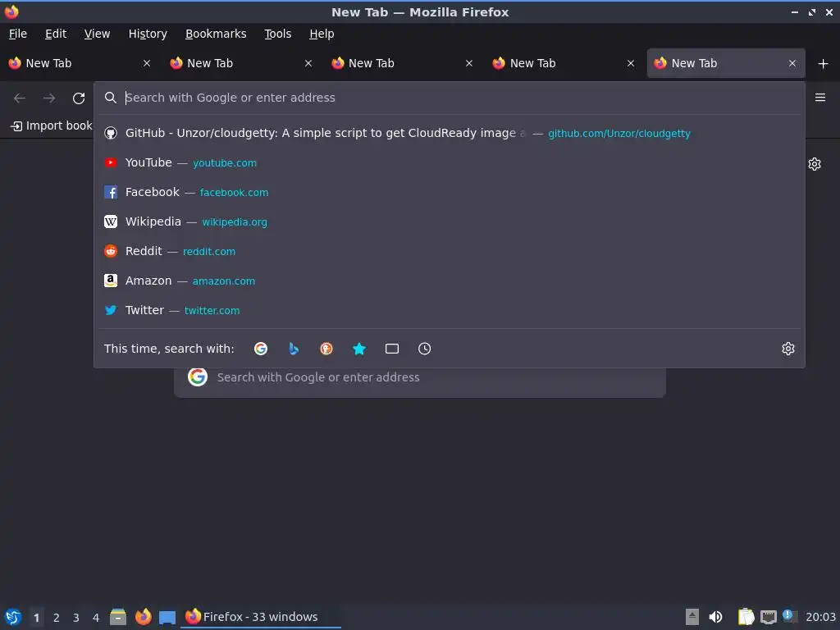840x630 pixels.
Task: Switch to workspace 4
Action: 96,618
